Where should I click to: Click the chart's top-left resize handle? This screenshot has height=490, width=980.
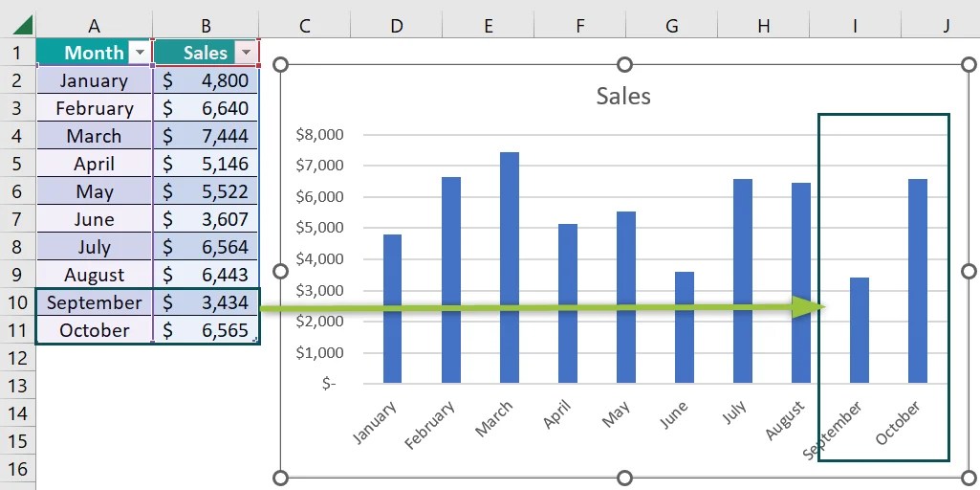(x=281, y=64)
